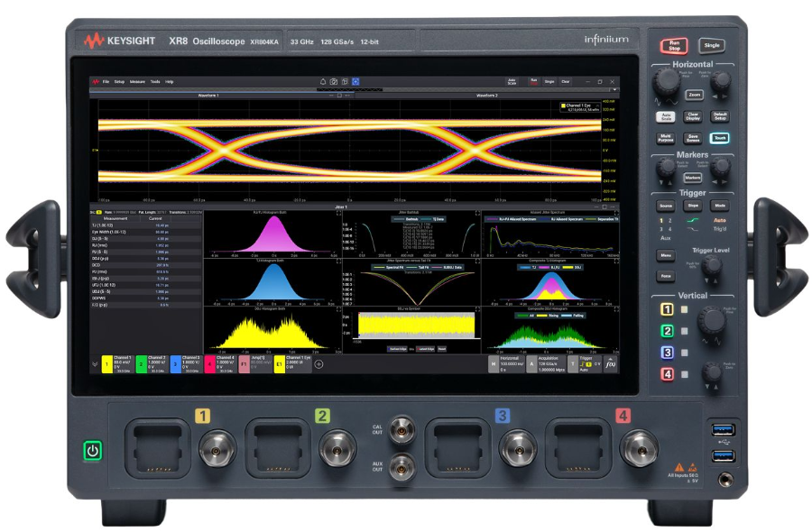The height and width of the screenshot is (532, 812).
Task: Open the File menu on the scope screen
Action: pyautogui.click(x=106, y=82)
